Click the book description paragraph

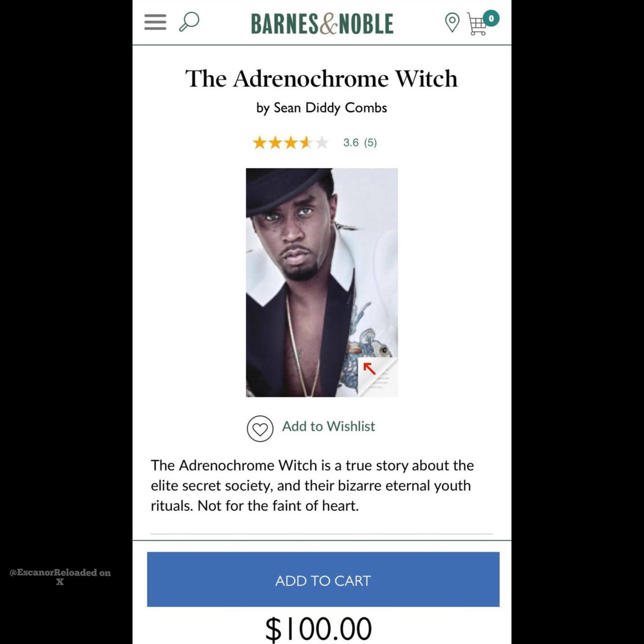[312, 486]
